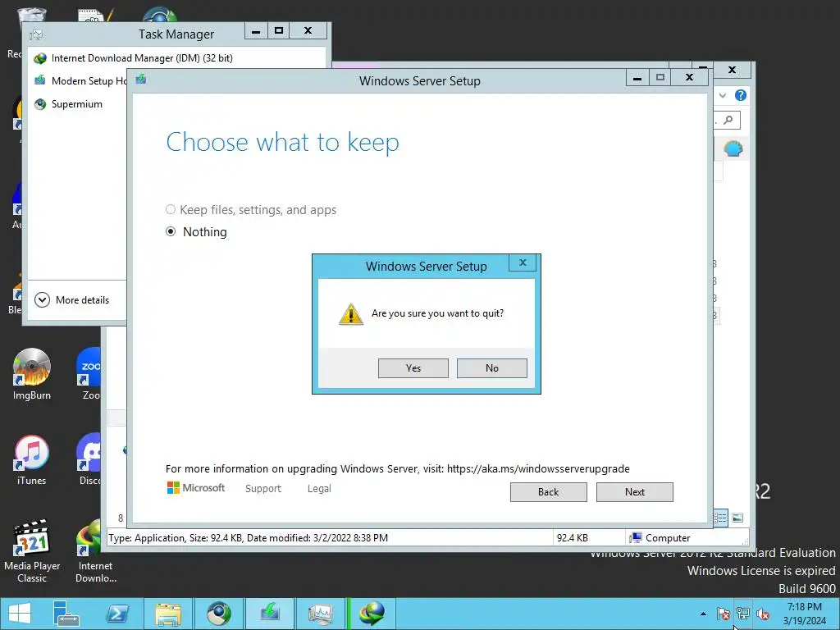Open the Legal link

(x=319, y=489)
